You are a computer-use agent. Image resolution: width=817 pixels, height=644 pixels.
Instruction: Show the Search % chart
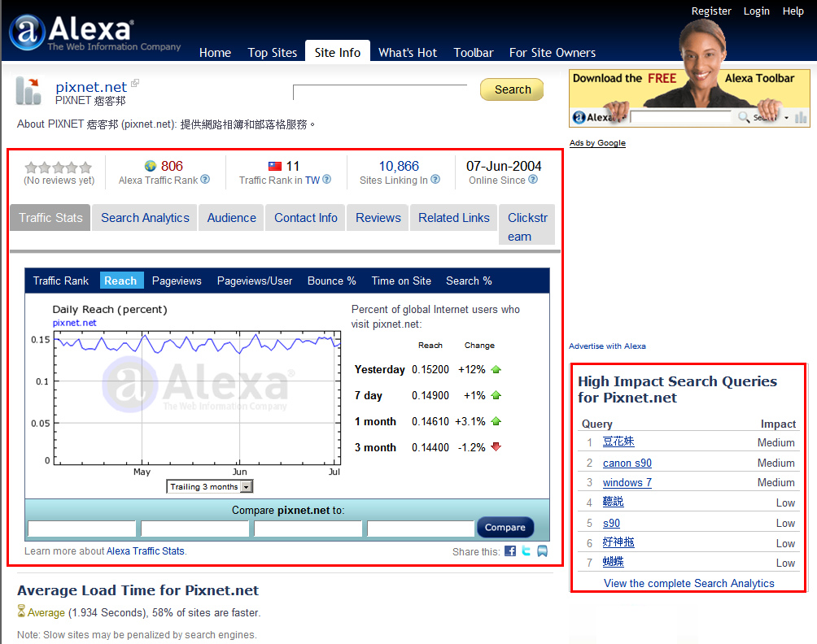pos(469,281)
